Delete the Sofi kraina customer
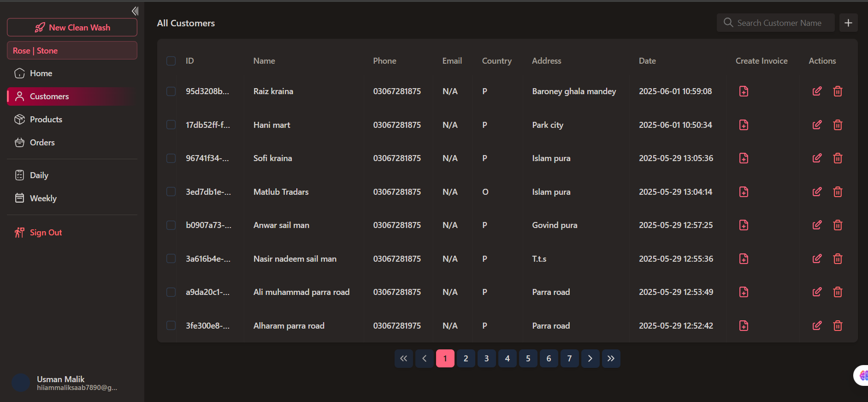 pyautogui.click(x=838, y=158)
